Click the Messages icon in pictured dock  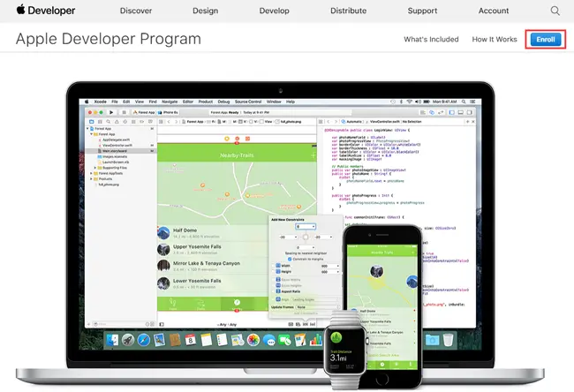[x=269, y=341]
